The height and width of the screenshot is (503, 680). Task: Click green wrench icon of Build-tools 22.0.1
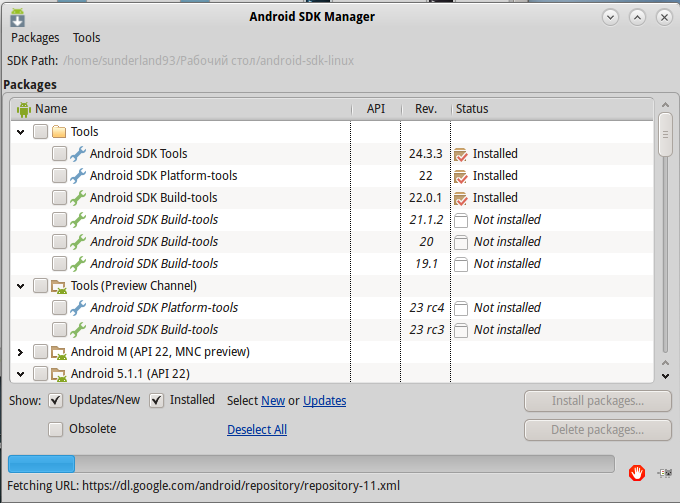coord(78,198)
